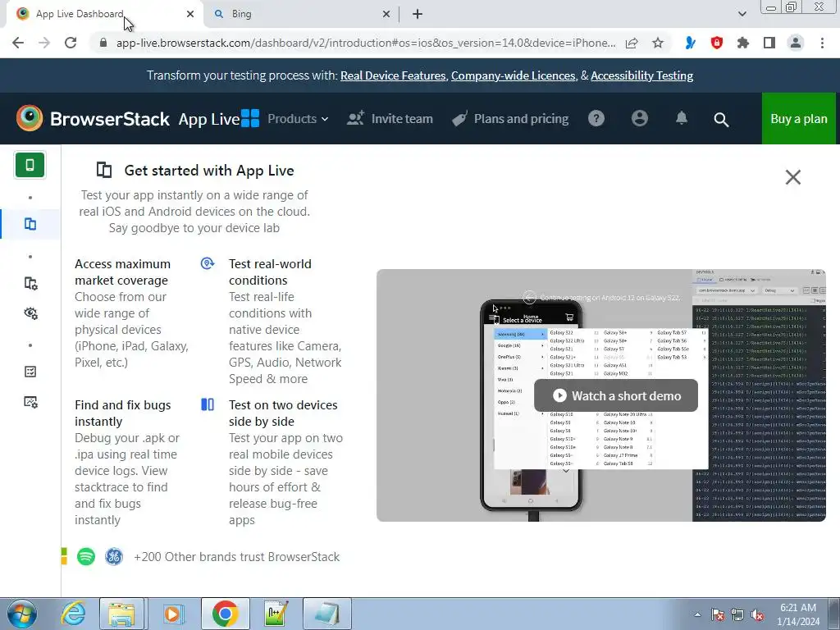Follow the Company-wide Licences link
This screenshot has height=630, width=840.
514,76
